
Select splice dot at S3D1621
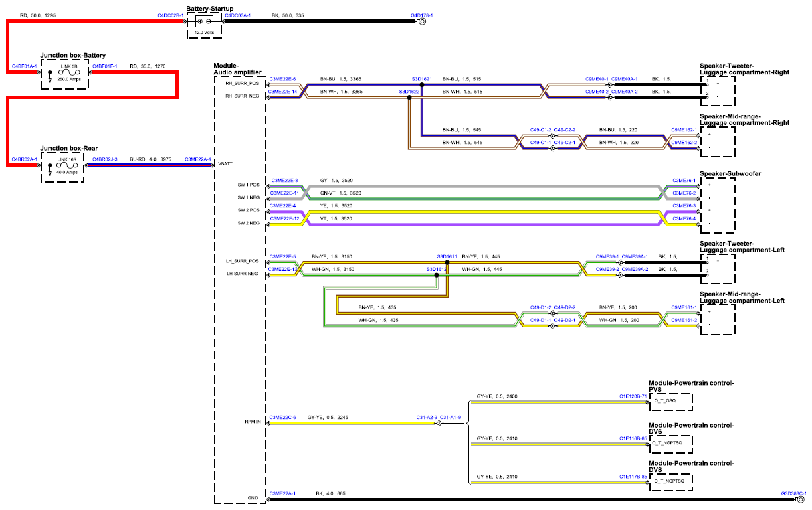pyautogui.click(x=421, y=85)
